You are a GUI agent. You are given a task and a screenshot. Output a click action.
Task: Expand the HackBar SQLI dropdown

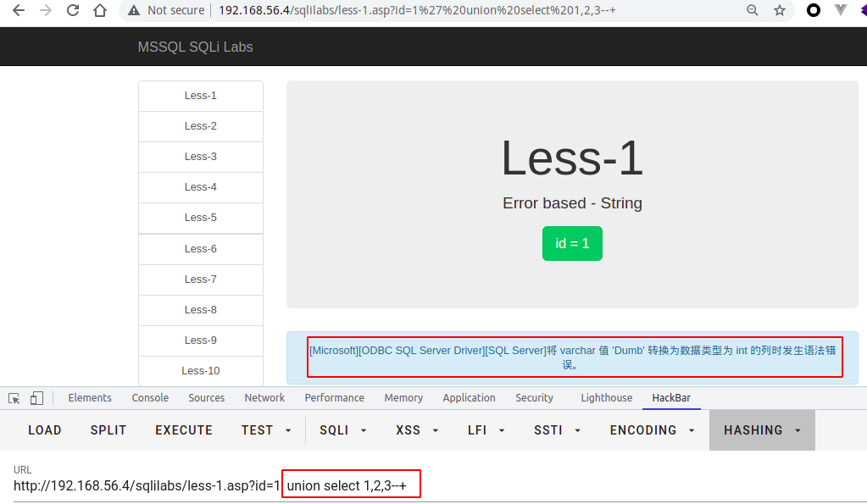[343, 430]
